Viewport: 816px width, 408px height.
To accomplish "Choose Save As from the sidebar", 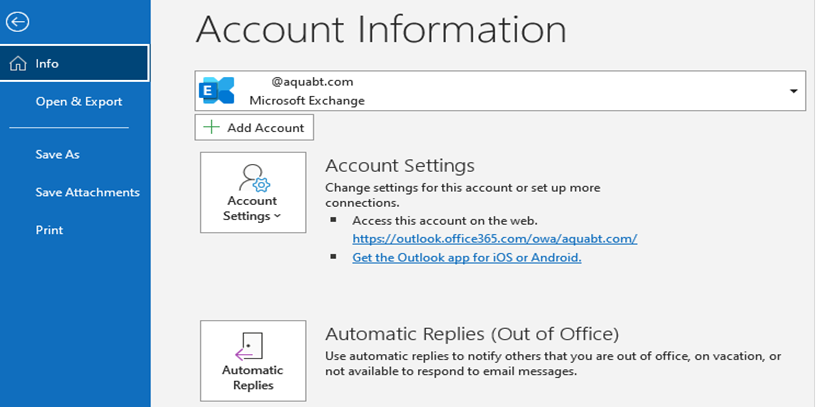I will click(58, 154).
